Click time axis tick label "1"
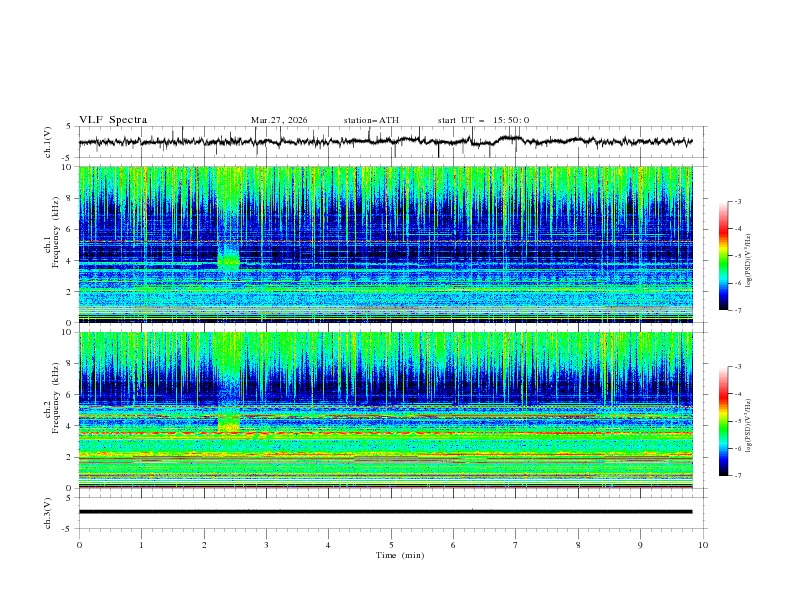The width and height of the screenshot is (792, 612). (141, 545)
